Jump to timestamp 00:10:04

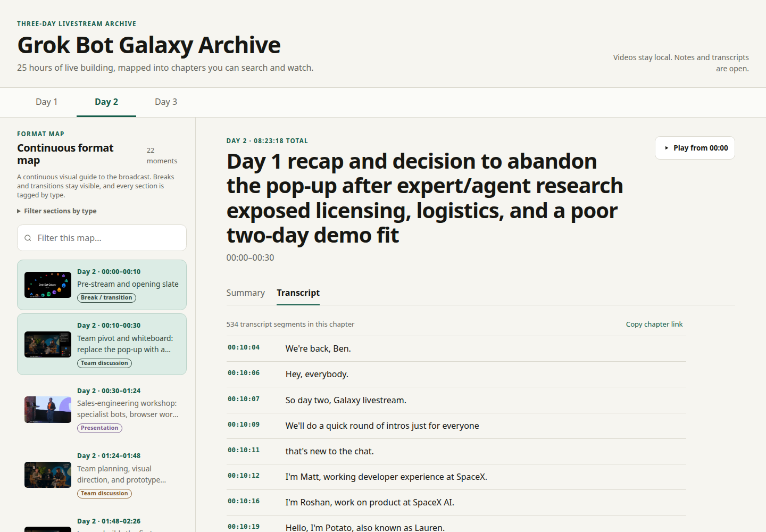[x=244, y=347]
